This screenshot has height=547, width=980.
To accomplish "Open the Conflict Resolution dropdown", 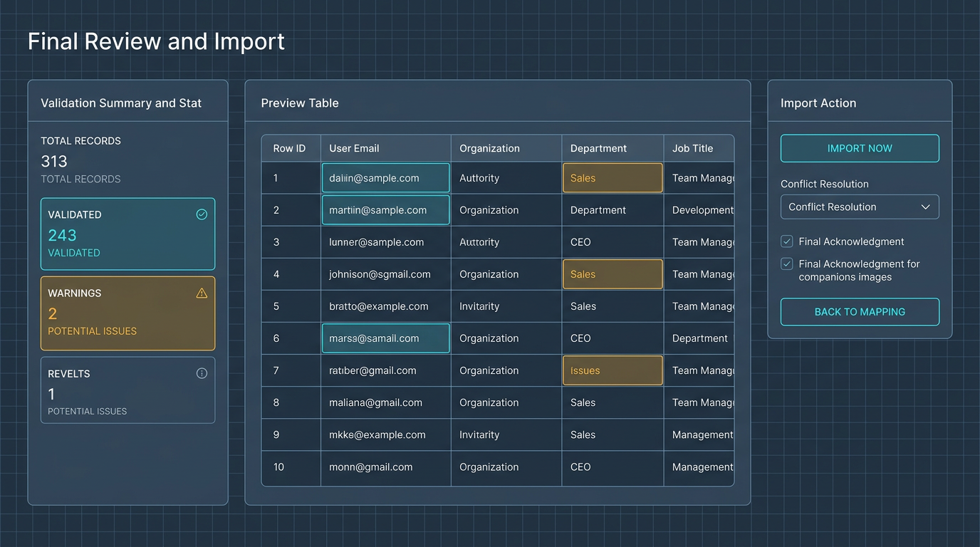I will click(859, 207).
